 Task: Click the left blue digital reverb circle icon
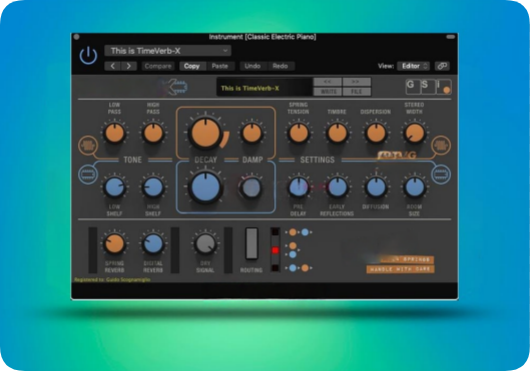click(88, 175)
